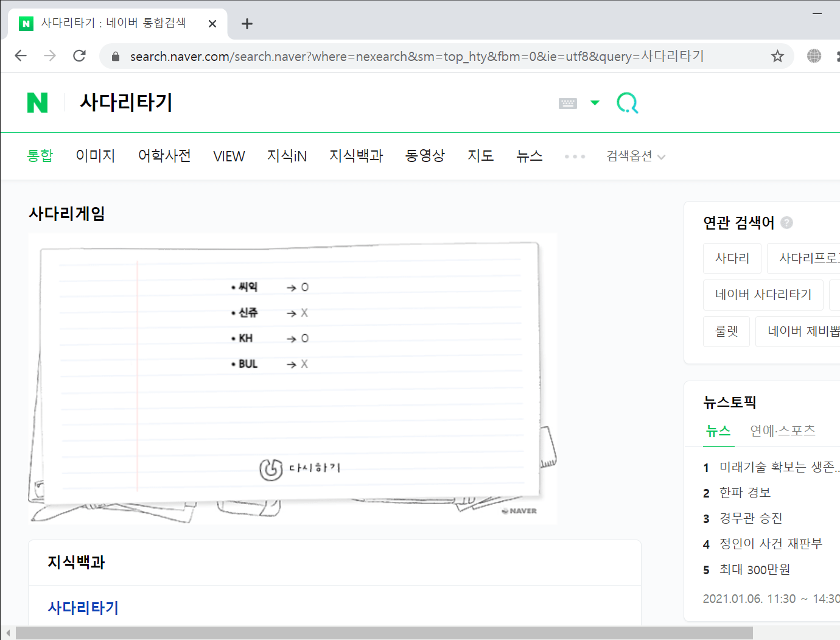Expand the search autocomplete arrow

coord(595,103)
